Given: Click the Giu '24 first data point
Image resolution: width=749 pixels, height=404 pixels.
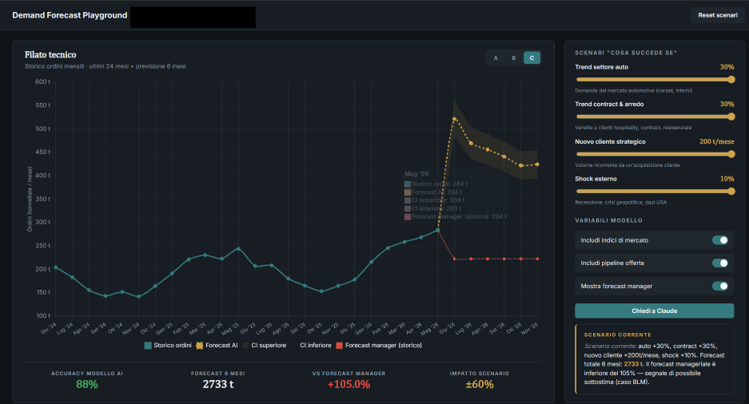Looking at the screenshot, I should 56,267.
